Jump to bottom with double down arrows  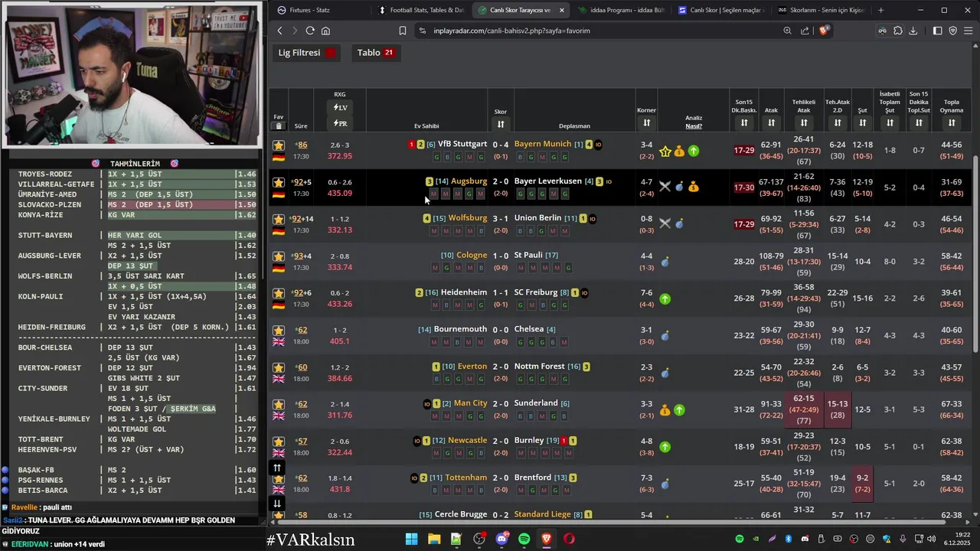tap(278, 503)
